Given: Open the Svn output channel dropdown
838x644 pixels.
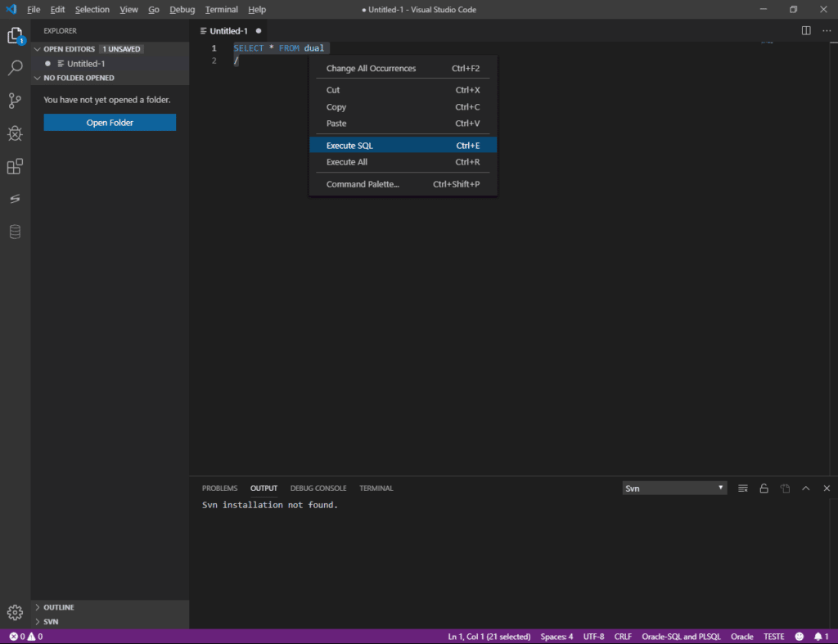Looking at the screenshot, I should [674, 489].
